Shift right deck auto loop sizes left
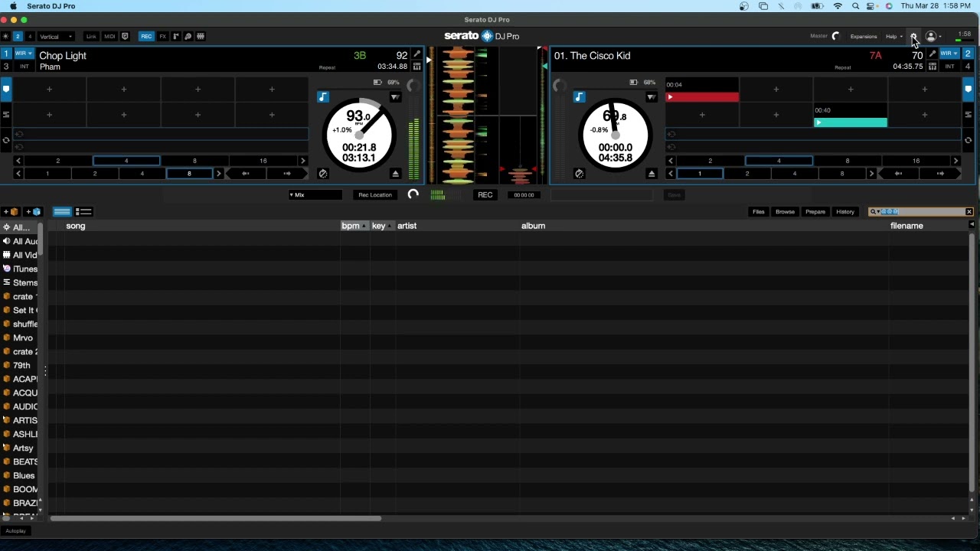 [x=671, y=161]
